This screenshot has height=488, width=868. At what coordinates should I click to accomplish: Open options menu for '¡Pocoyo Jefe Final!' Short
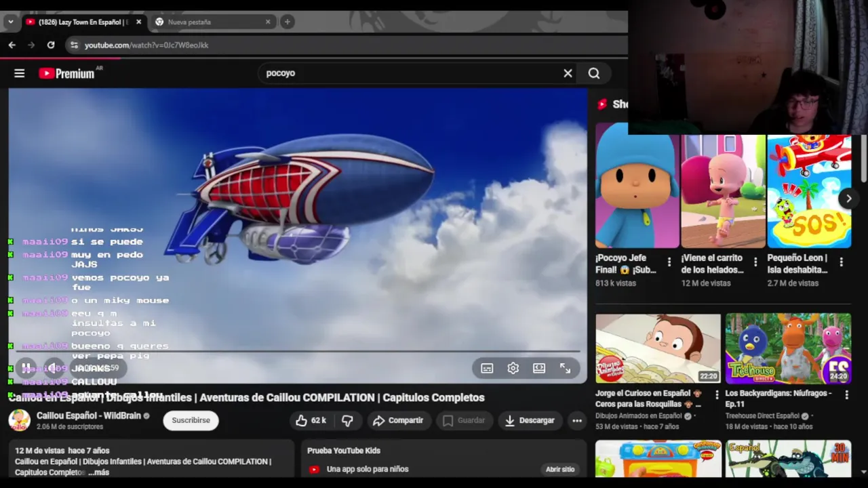[669, 262]
